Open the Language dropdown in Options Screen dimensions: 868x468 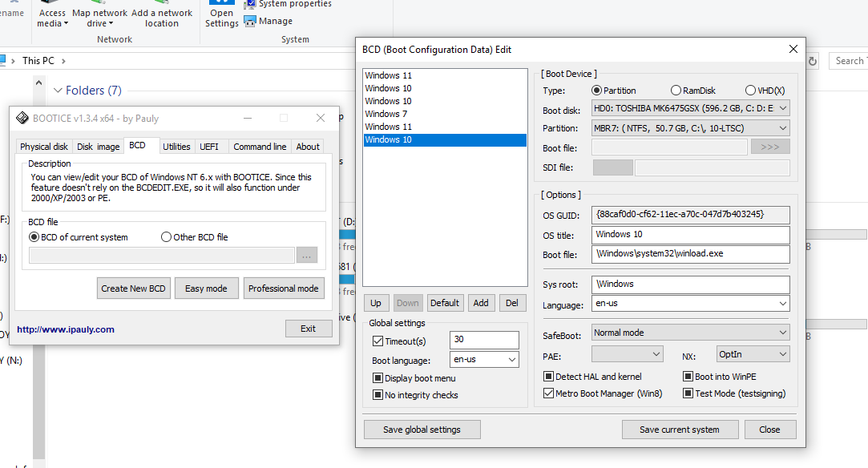click(690, 303)
